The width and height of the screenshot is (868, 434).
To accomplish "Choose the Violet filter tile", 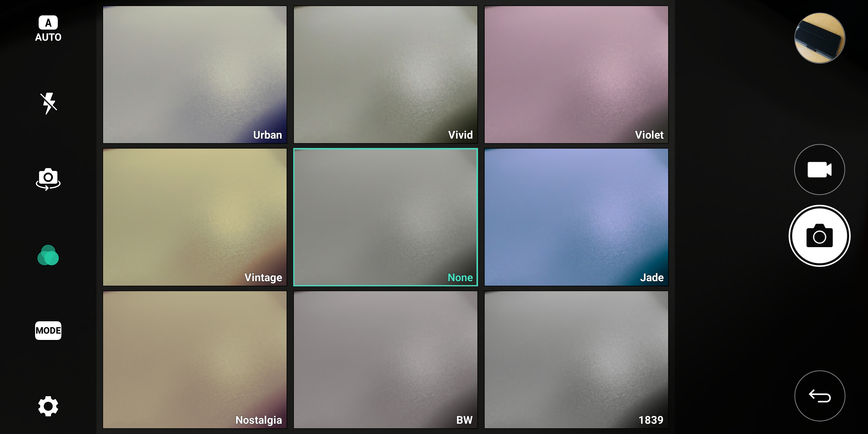I will (x=576, y=74).
